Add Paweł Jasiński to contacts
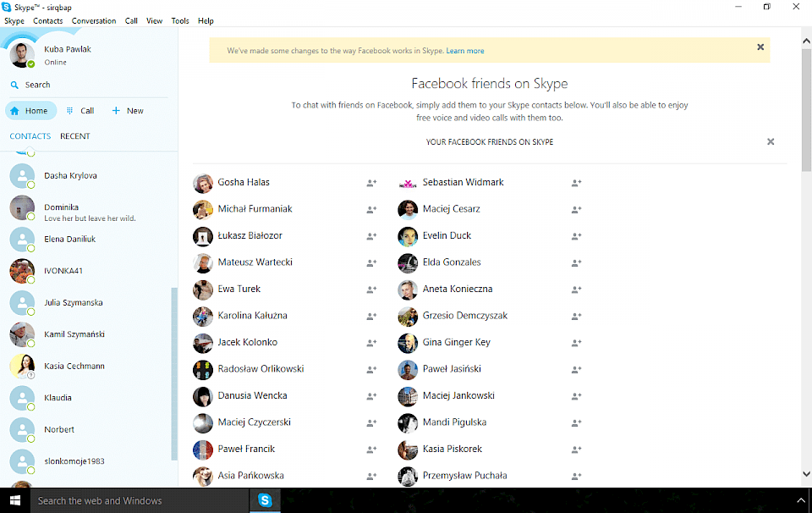Viewport: 812px width, 513px height. tap(576, 369)
